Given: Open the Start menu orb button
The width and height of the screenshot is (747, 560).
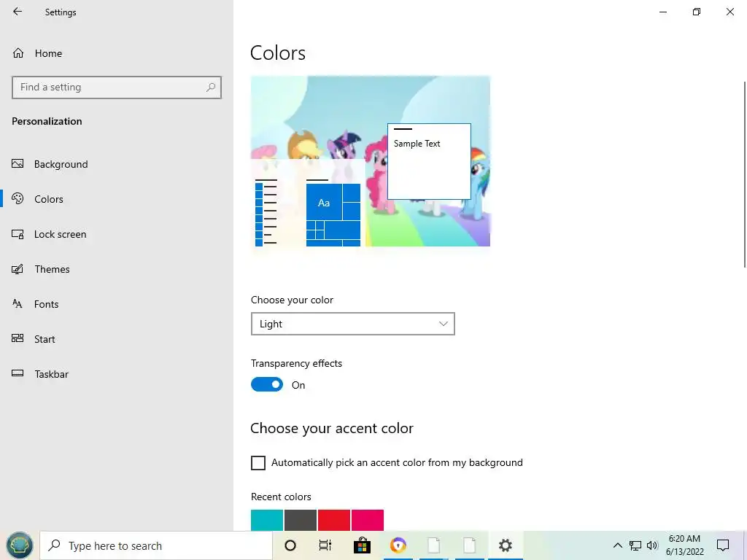Looking at the screenshot, I should point(19,545).
